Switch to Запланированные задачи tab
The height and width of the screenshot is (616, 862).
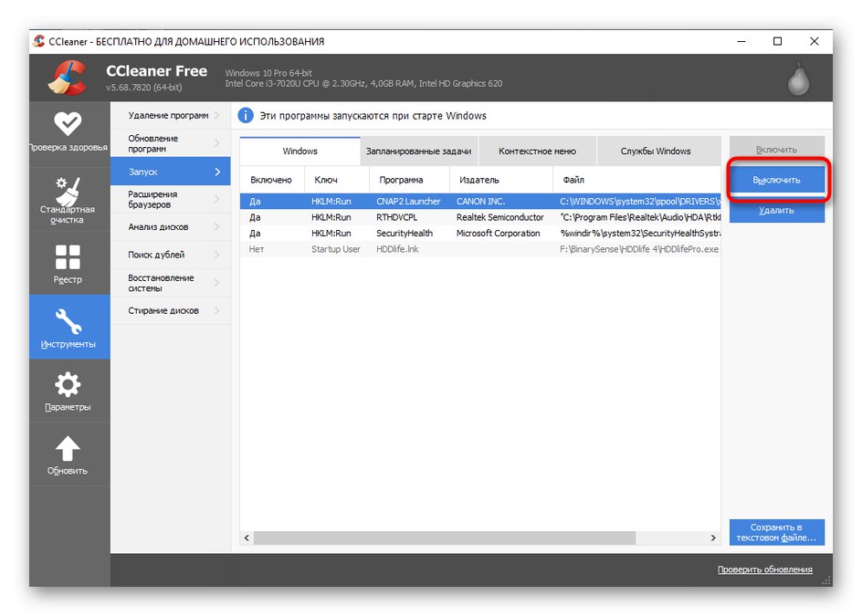click(x=419, y=151)
